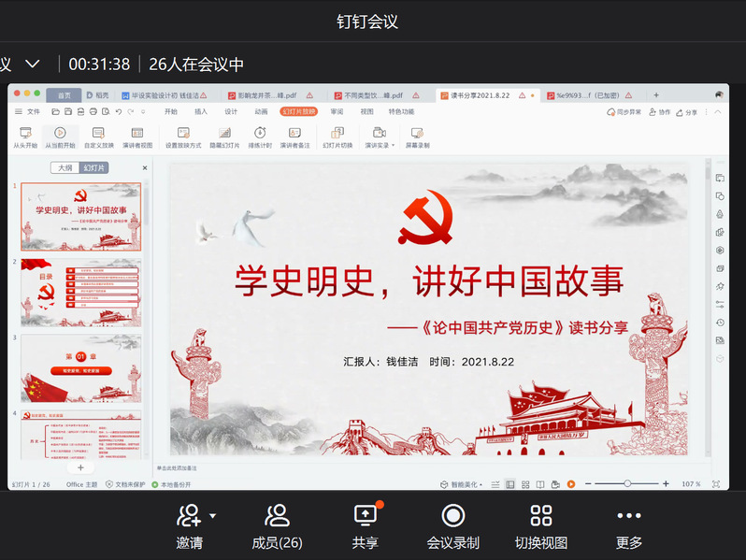
Task: Open 设置放映方式 slideshow settings
Action: (183, 137)
